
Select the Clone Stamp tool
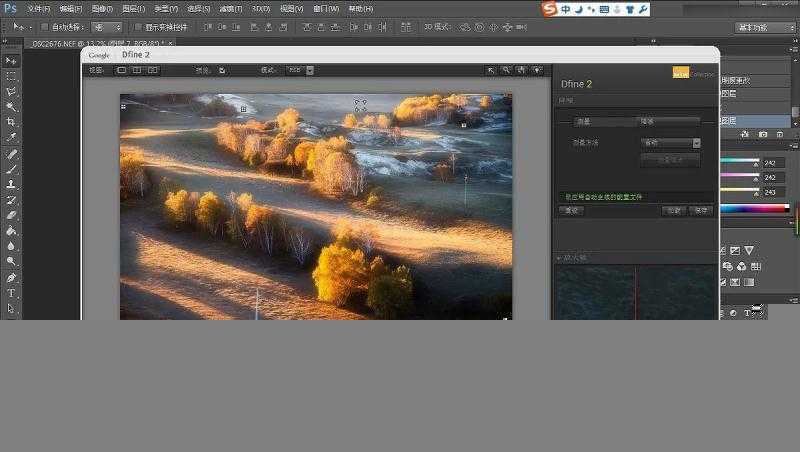(x=11, y=184)
